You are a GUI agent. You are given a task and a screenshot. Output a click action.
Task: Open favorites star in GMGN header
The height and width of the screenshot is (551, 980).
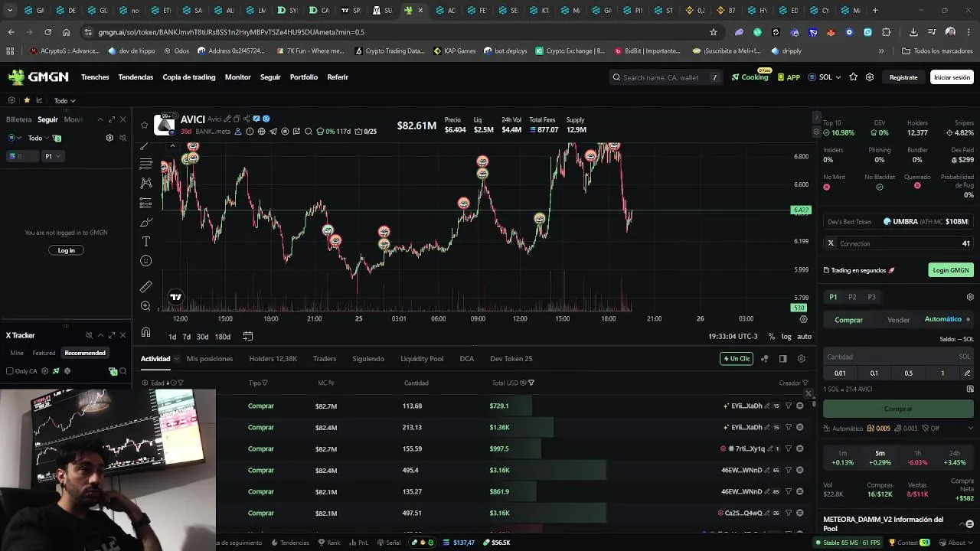point(854,77)
